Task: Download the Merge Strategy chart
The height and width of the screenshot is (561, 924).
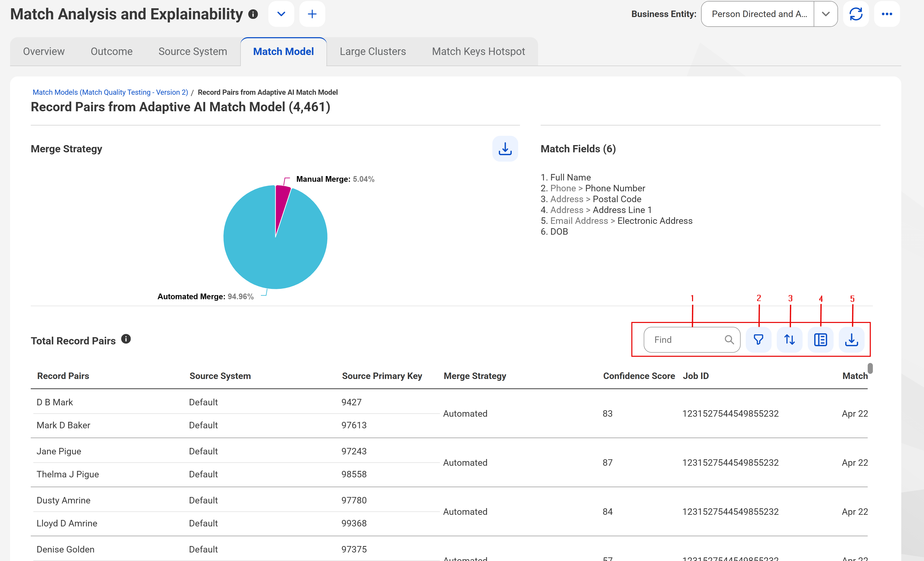Action: (505, 149)
